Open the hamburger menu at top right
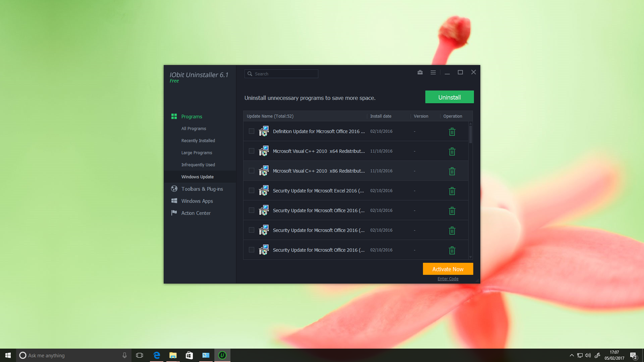The width and height of the screenshot is (644, 362). [433, 72]
